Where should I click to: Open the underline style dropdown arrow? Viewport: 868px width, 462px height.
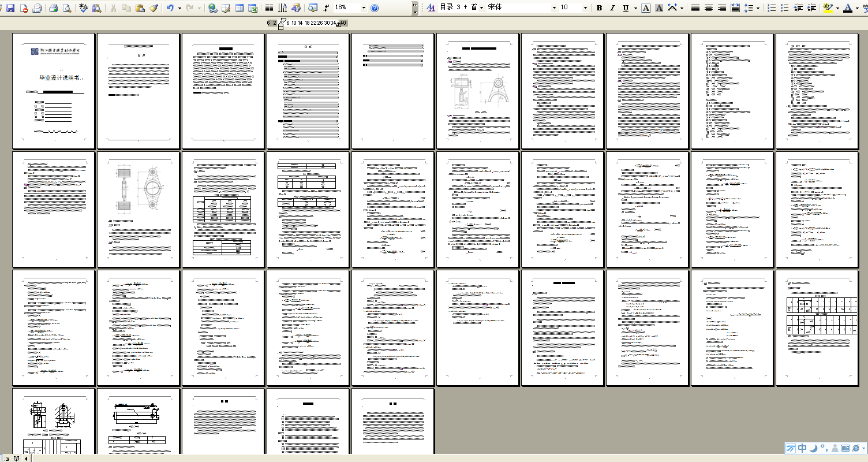tap(635, 8)
